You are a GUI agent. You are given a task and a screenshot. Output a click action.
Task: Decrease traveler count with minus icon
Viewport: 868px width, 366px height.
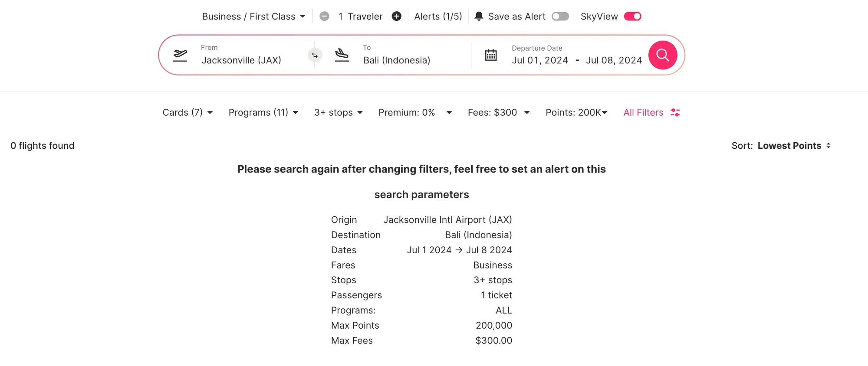coord(324,16)
